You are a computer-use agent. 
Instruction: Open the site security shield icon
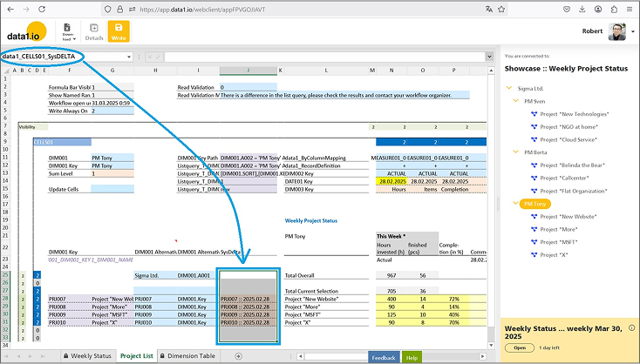(x=108, y=9)
